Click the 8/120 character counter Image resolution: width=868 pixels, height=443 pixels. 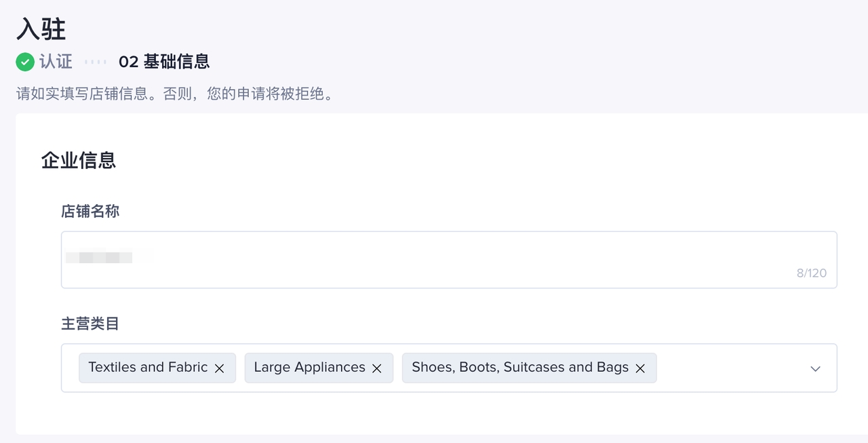(x=811, y=273)
